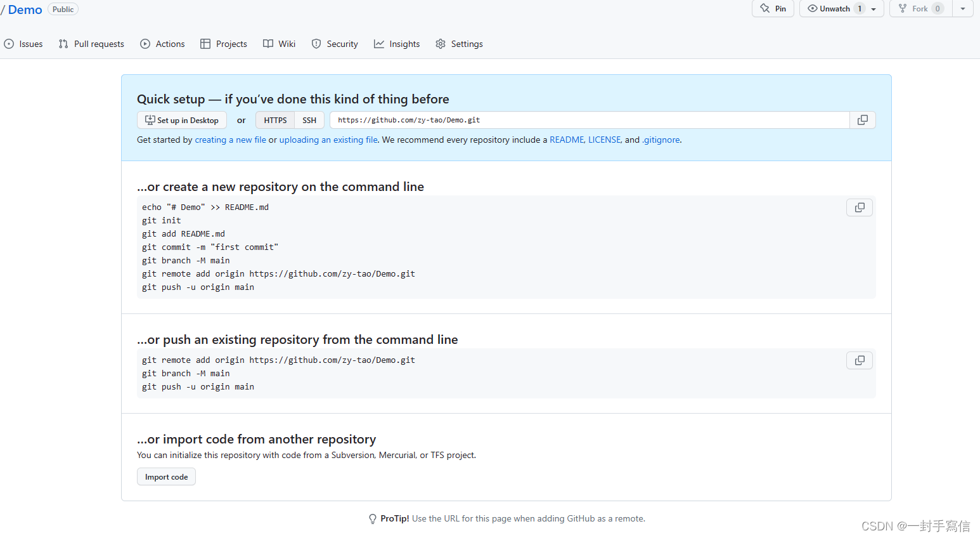Copy the repository HTTPS URL to clipboard
This screenshot has width=980, height=538.
click(862, 120)
